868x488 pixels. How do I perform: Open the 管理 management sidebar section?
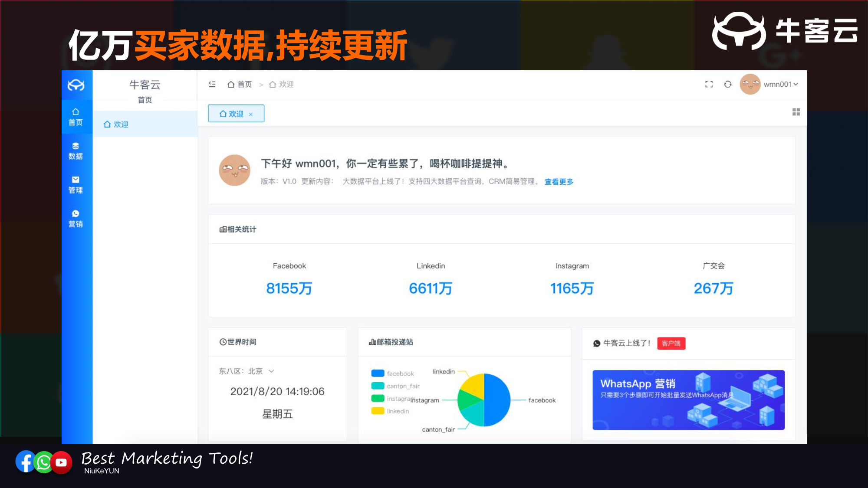pos(76,185)
